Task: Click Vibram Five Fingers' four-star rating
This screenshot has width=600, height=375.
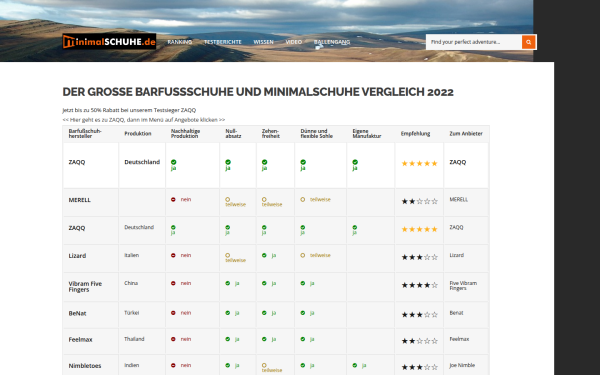Action: click(419, 285)
